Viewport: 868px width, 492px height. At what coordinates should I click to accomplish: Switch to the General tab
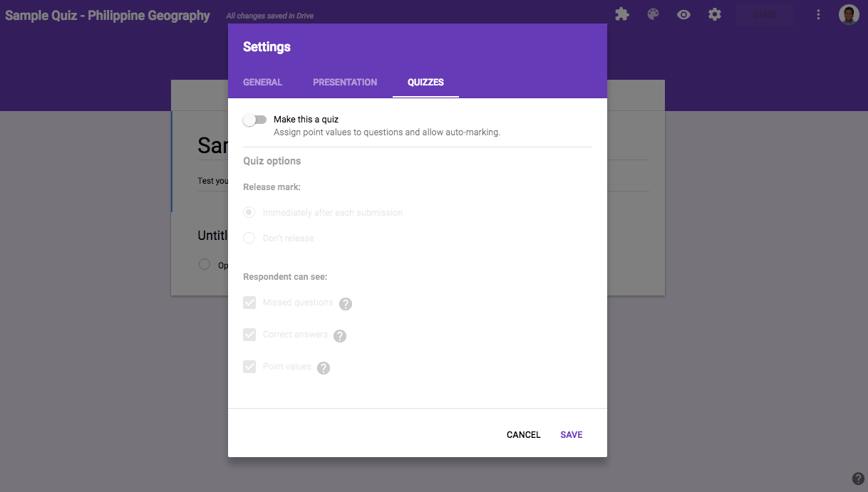tap(262, 83)
